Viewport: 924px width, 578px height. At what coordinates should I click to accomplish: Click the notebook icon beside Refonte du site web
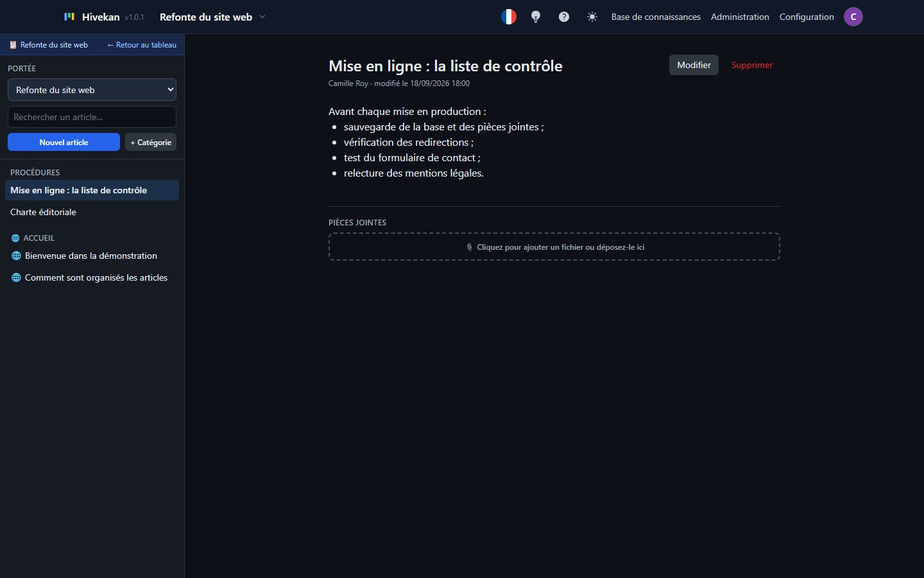pyautogui.click(x=13, y=45)
